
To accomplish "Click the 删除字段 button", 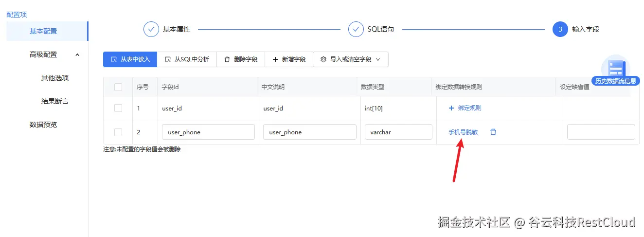I will coord(241,59).
